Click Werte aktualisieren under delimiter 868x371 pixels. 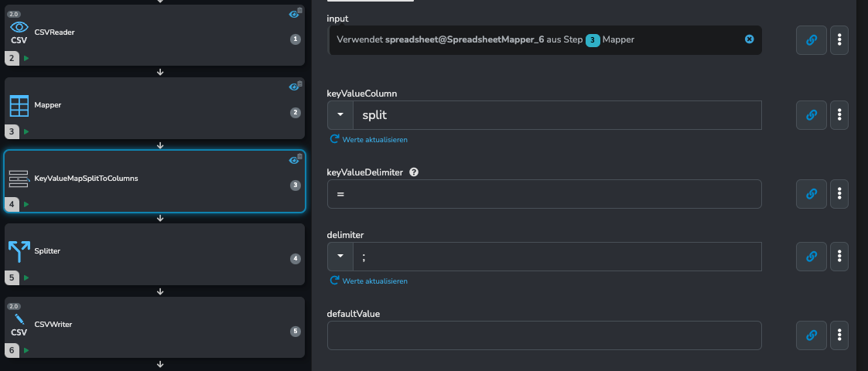pyautogui.click(x=369, y=281)
